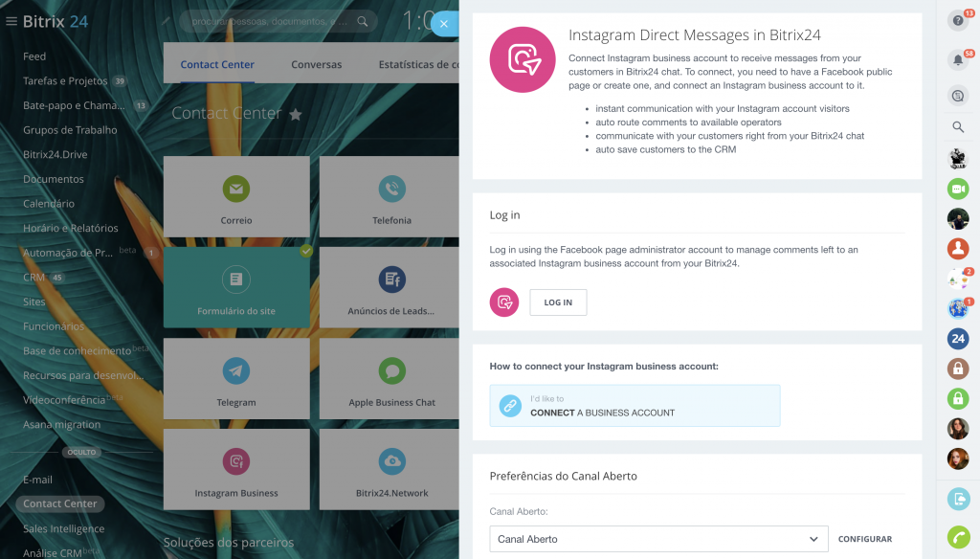Click Connect a Business Account banner
The width and height of the screenshot is (980, 559).
635,406
